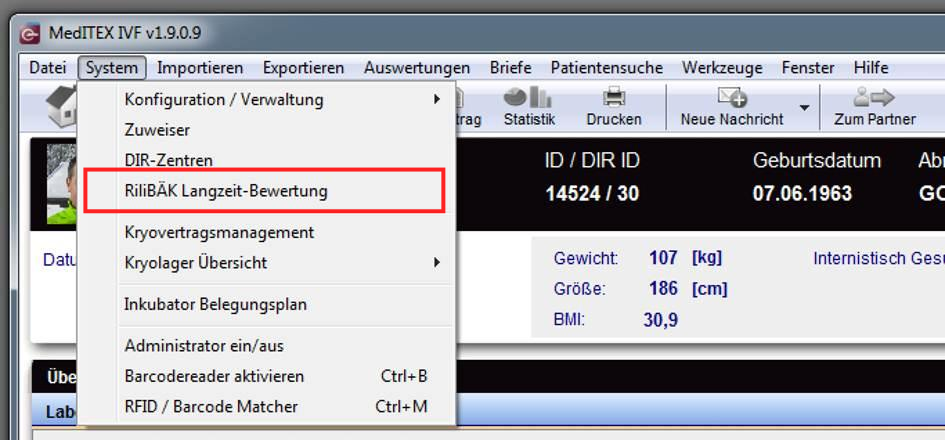Click the Gewicht value 107

663,259
